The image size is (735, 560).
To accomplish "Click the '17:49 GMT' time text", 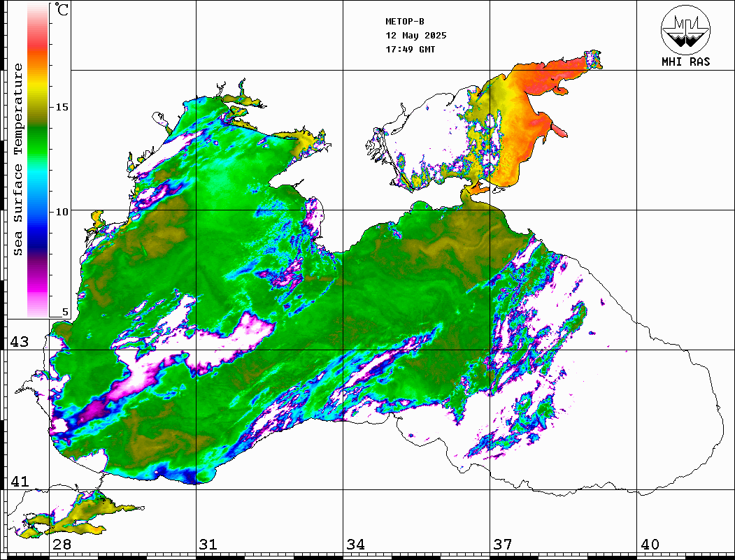I will [410, 49].
